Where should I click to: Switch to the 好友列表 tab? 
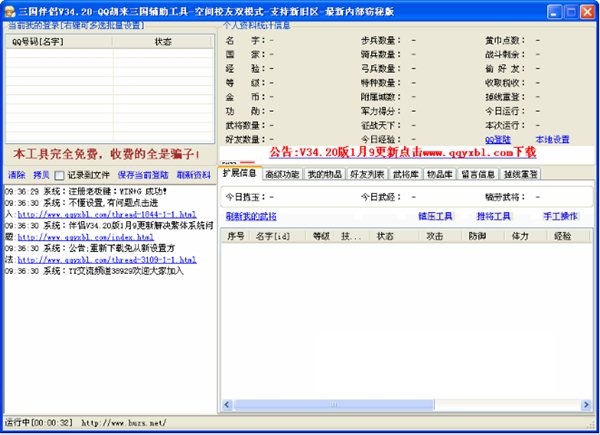pyautogui.click(x=367, y=174)
